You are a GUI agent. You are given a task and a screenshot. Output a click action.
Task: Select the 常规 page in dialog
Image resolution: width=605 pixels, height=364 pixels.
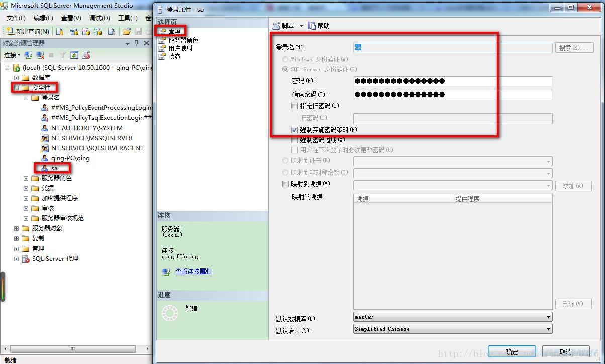(x=170, y=32)
